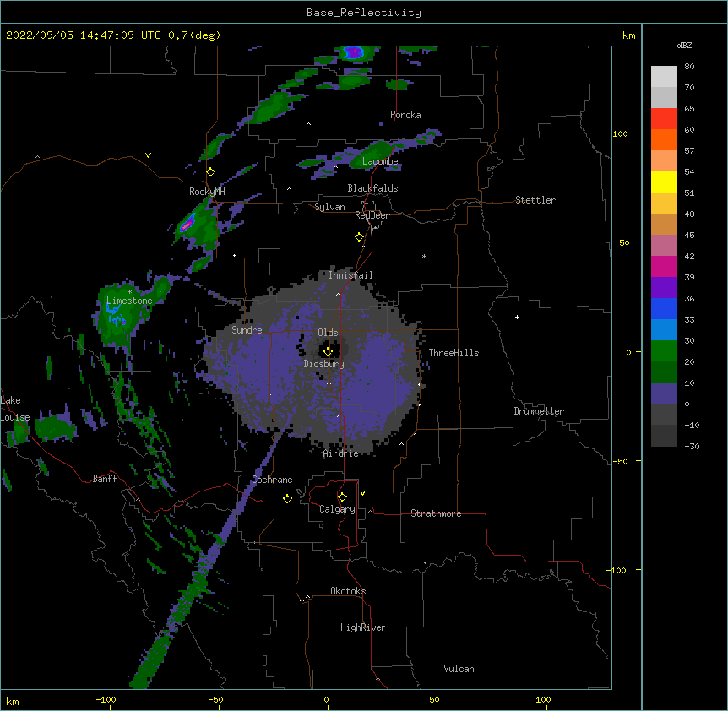The width and height of the screenshot is (728, 711).
Task: Click the Lacombe city label
Action: (x=380, y=161)
